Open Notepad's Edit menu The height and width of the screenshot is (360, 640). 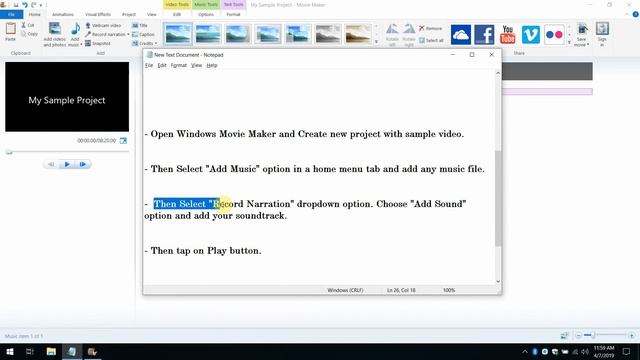[162, 65]
